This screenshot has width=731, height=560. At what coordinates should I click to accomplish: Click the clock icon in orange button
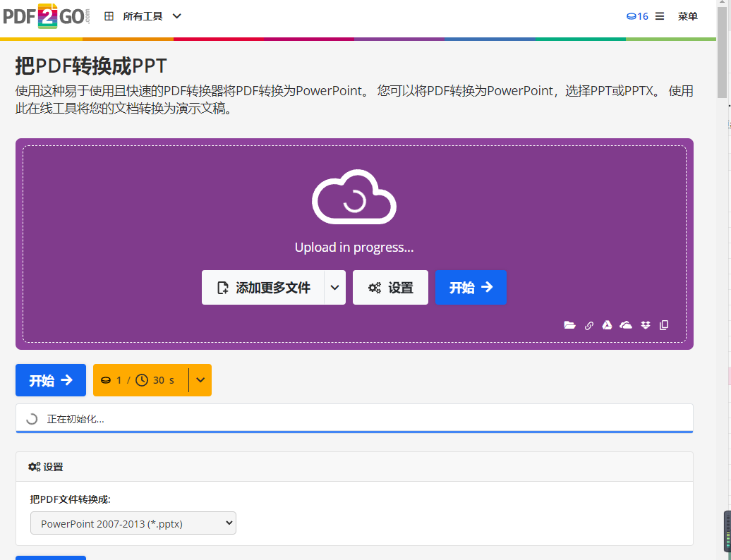(x=142, y=380)
